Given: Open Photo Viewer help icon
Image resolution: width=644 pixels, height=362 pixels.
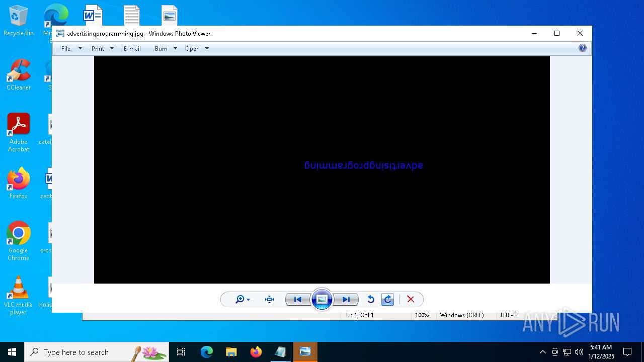Looking at the screenshot, I should click(583, 48).
